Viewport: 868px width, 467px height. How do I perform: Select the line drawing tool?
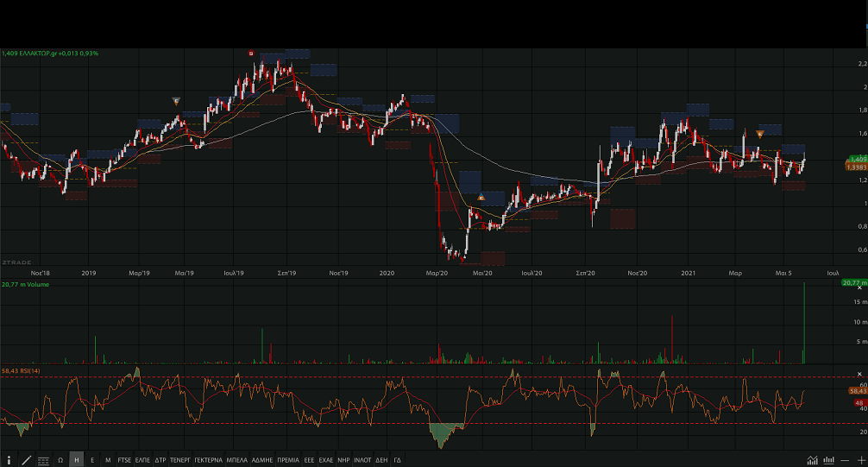pos(26,460)
